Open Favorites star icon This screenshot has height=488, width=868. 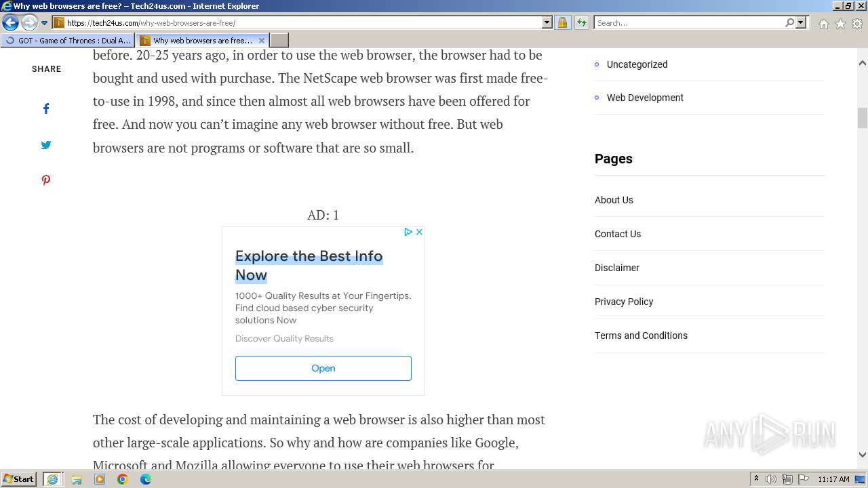840,24
